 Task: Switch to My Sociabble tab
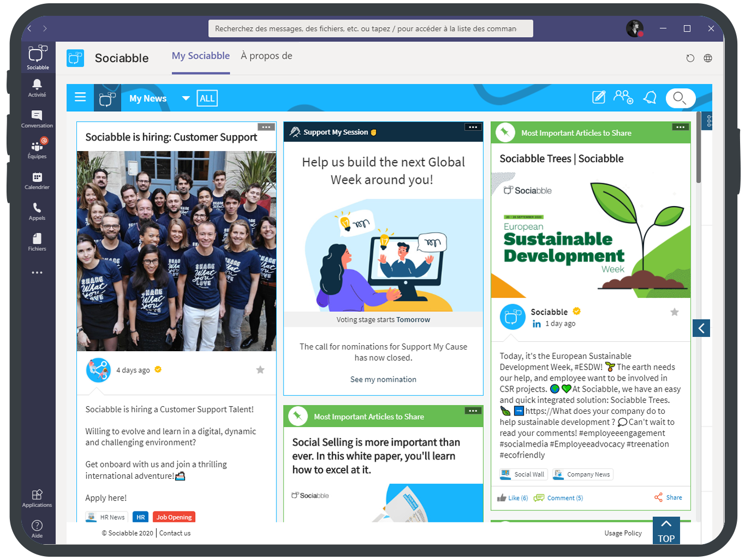(x=201, y=56)
